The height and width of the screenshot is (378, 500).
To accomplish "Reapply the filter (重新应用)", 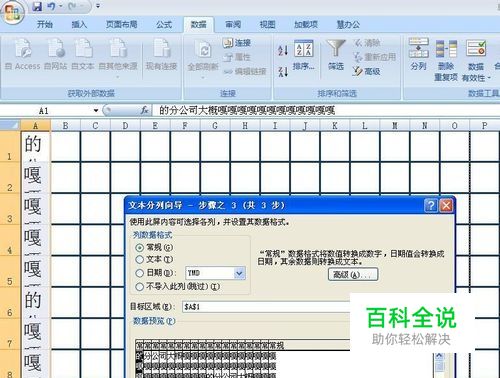I will (374, 57).
